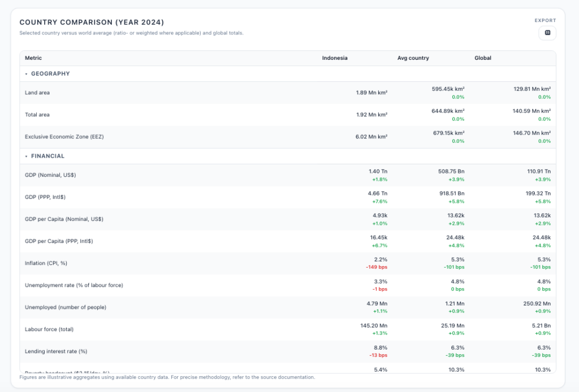Click the Metric column header
This screenshot has height=392, width=579.
click(x=33, y=58)
